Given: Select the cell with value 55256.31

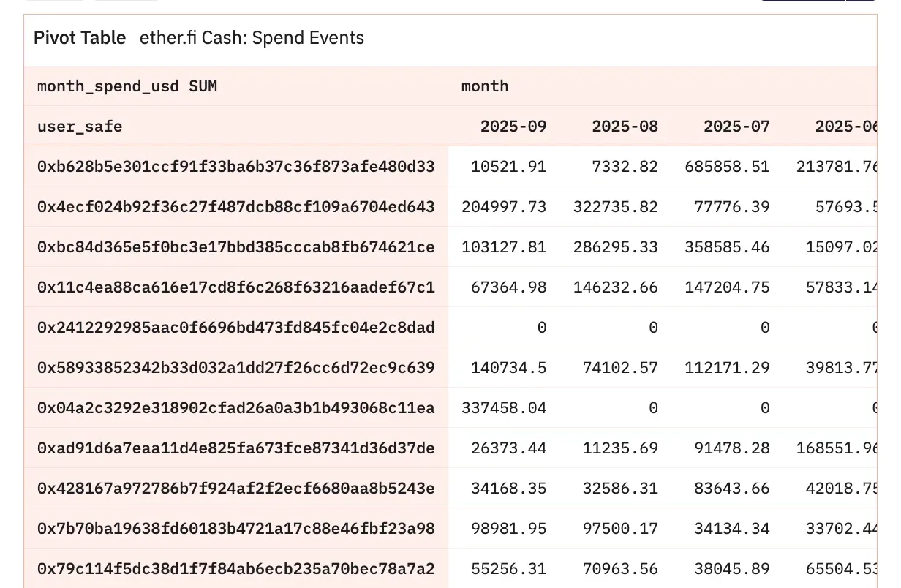Looking at the screenshot, I should tap(508, 569).
